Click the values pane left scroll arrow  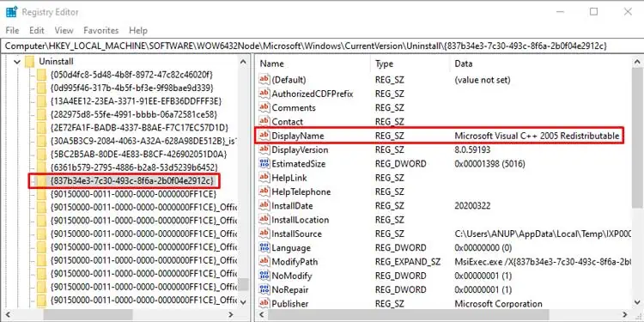pos(261,314)
